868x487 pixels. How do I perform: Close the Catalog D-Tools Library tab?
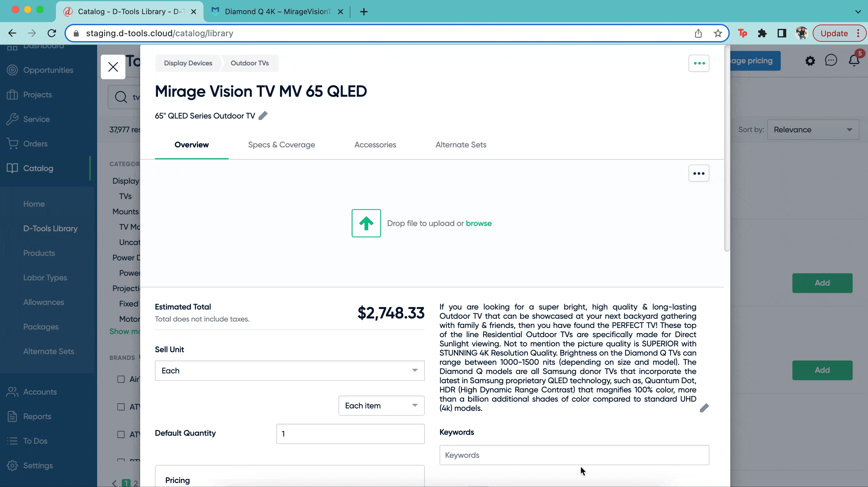tap(193, 11)
